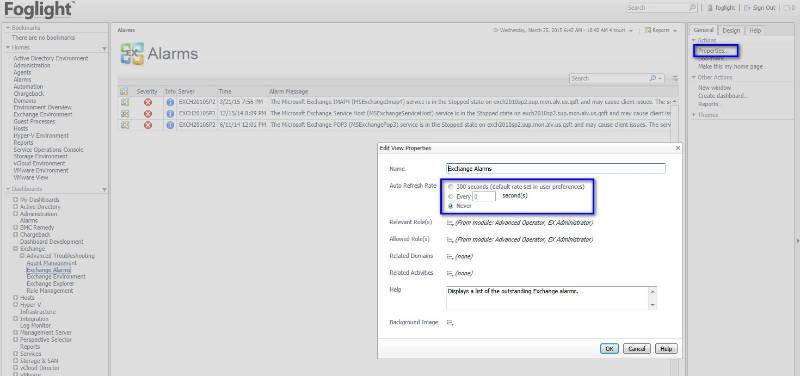Viewport: 800px width, 376px height.
Task: Switch to the Help tab in the right panel
Action: coord(755,31)
